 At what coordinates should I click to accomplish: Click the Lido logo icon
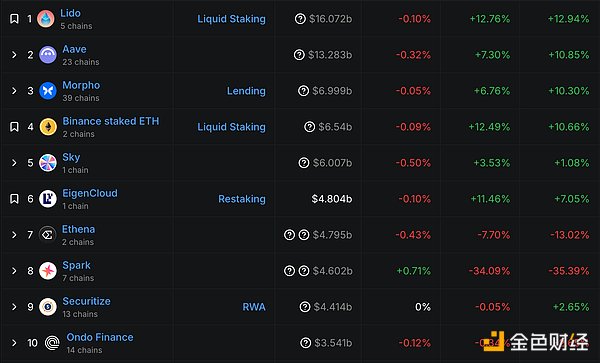coord(46,19)
